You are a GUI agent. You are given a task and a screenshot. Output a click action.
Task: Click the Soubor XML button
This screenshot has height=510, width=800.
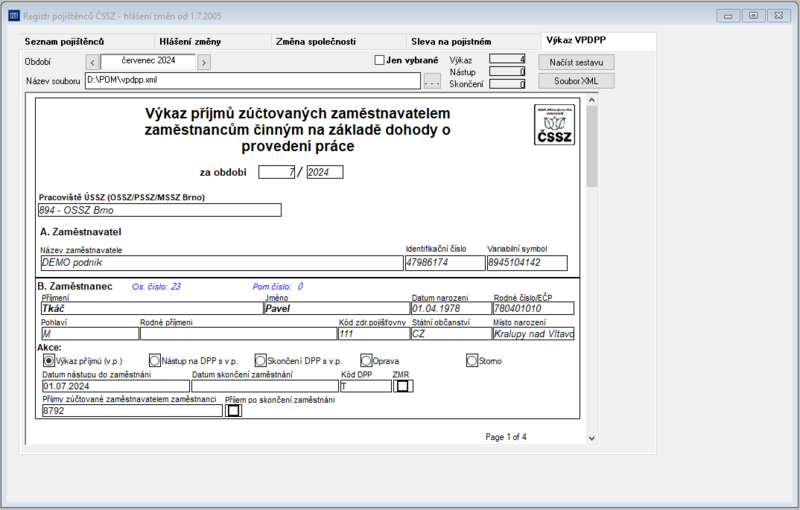tap(576, 81)
